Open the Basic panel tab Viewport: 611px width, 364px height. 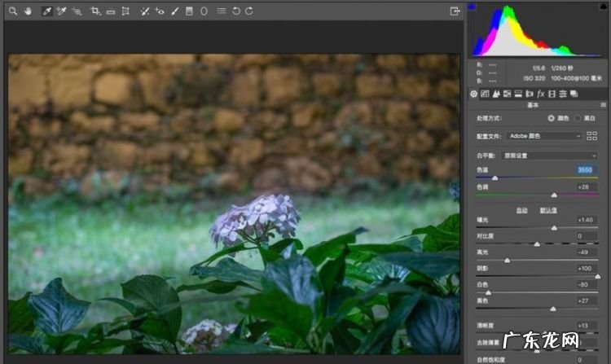pyautogui.click(x=473, y=94)
